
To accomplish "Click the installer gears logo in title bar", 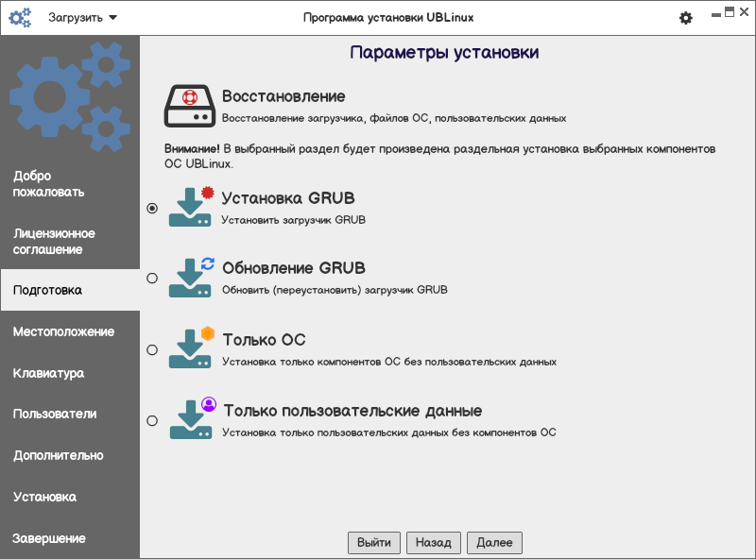I will pos(20,18).
